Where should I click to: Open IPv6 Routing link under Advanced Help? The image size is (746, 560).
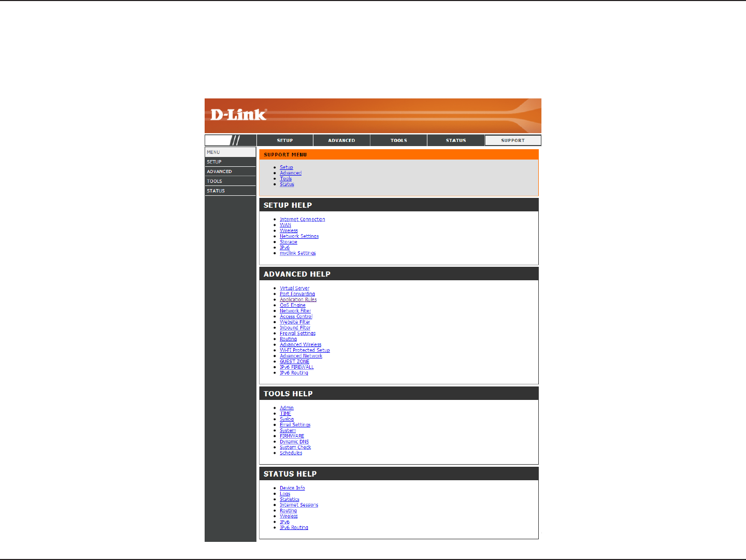coord(294,374)
